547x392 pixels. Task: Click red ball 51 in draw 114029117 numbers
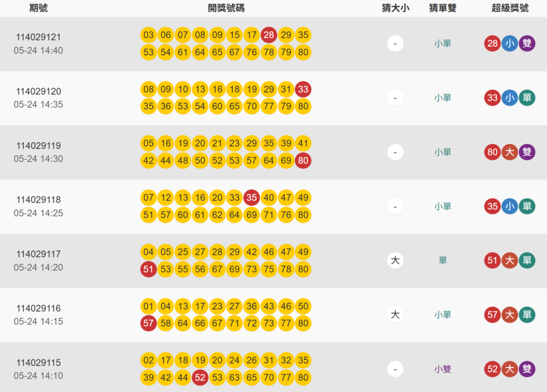(x=149, y=269)
